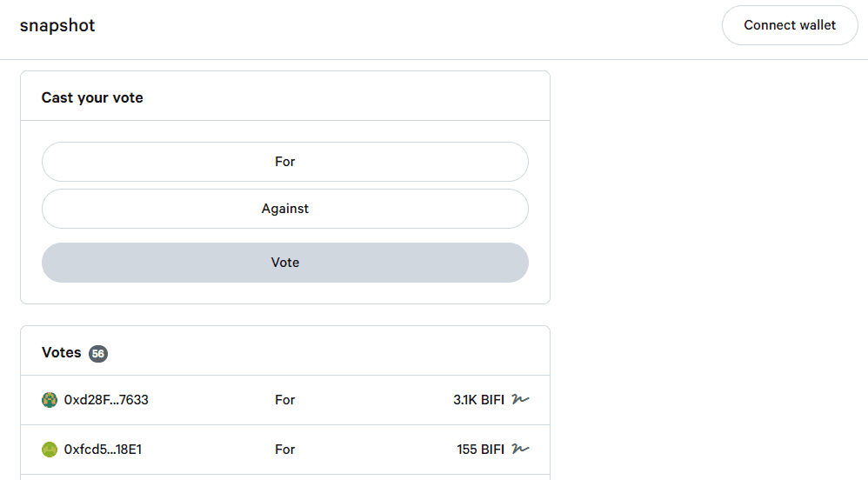Go to snapshot home logo
Viewport: 868px width, 480px height.
coord(57,26)
